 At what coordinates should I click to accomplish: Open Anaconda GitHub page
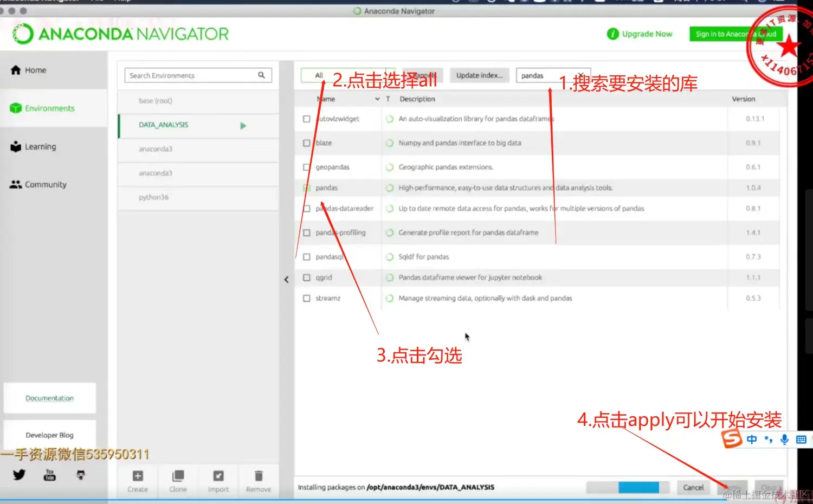[x=81, y=475]
